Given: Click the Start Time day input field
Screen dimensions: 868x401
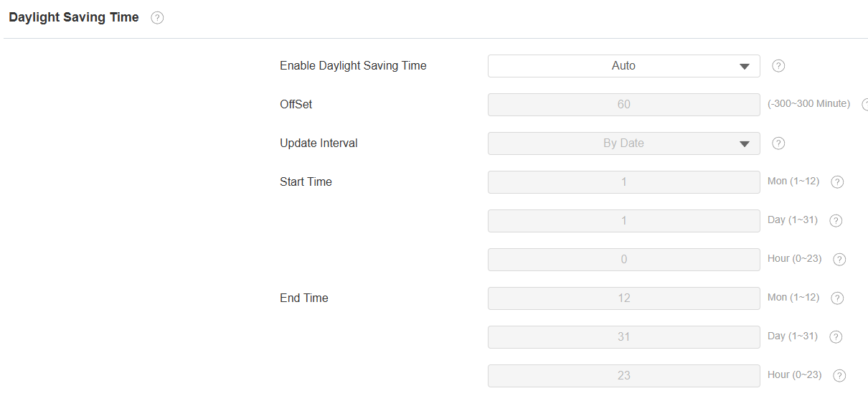Looking at the screenshot, I should [623, 221].
